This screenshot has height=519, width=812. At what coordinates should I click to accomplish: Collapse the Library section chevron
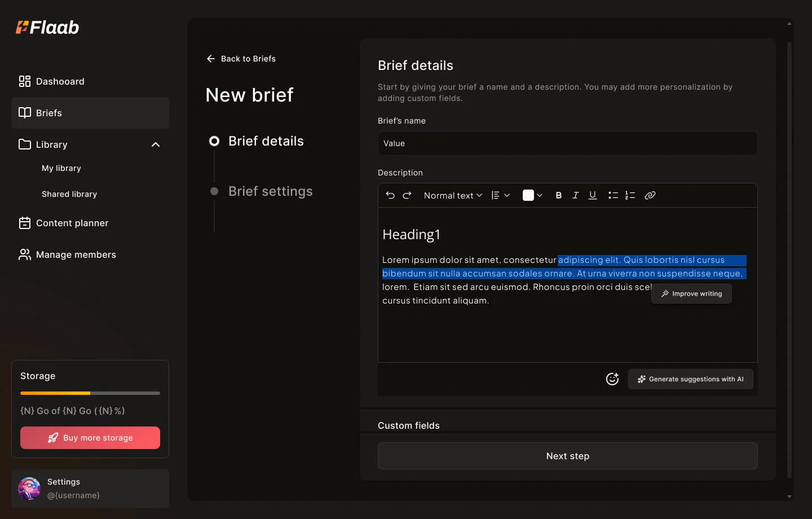(156, 144)
